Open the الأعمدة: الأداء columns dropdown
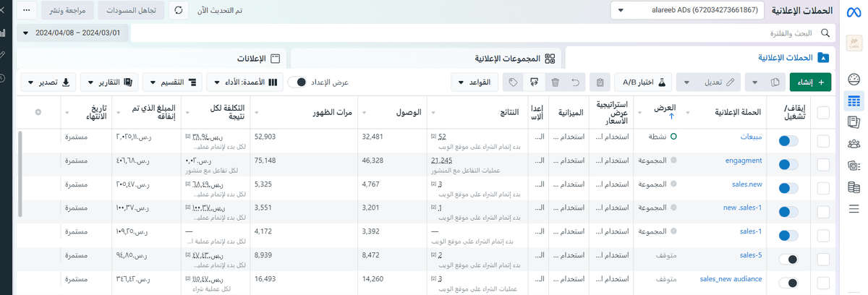868x295 pixels. [x=244, y=82]
